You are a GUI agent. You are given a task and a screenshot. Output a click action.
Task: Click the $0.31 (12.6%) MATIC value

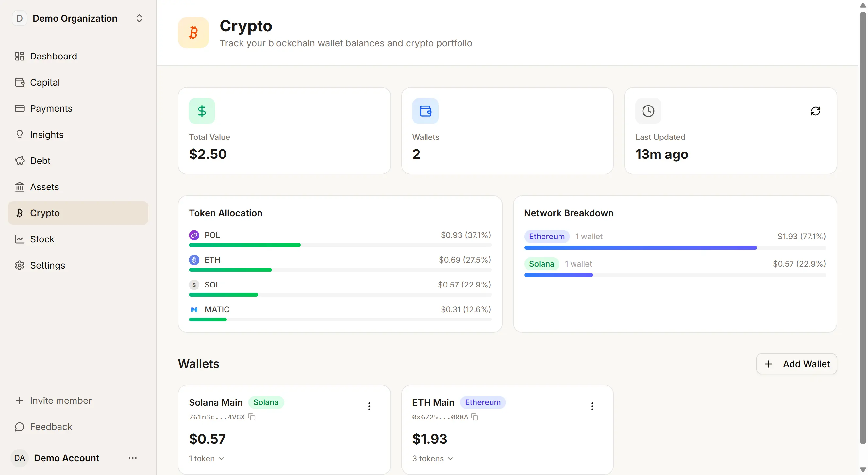[x=466, y=310]
